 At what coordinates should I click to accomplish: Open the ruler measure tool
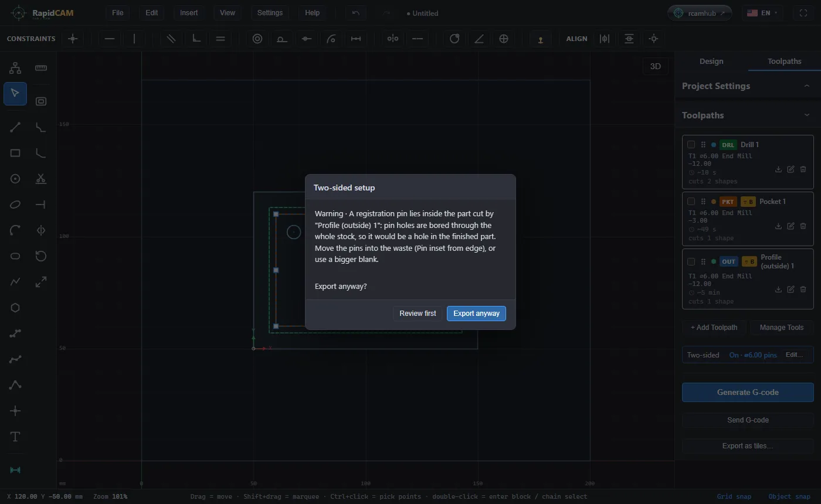point(41,68)
